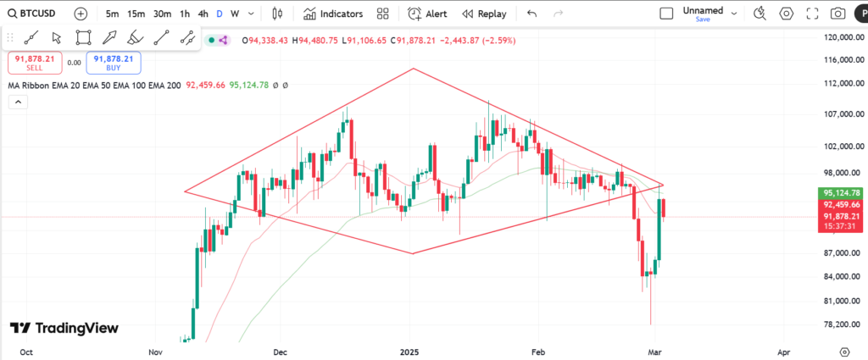Select the Arrow drawing tool
The image size is (868, 360).
(x=109, y=38)
